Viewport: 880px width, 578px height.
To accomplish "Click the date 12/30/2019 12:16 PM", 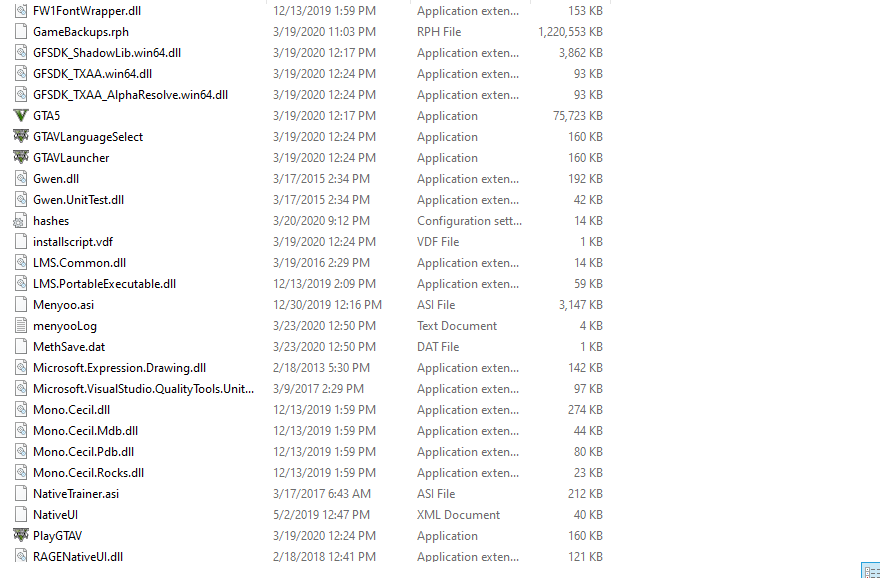I will [327, 305].
